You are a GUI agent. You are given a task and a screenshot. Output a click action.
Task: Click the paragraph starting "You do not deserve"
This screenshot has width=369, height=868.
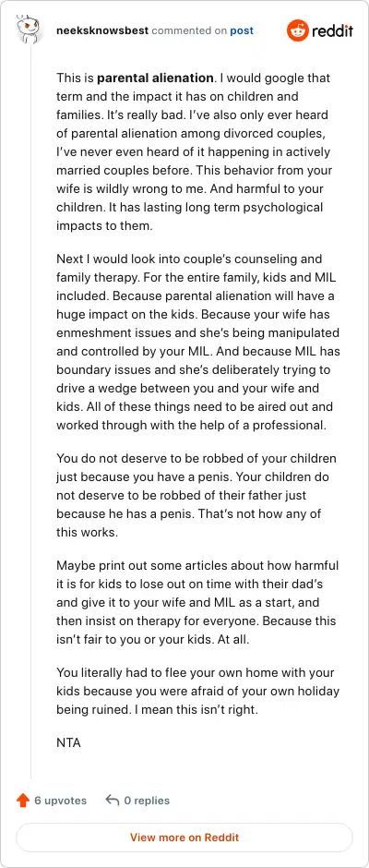click(x=196, y=495)
